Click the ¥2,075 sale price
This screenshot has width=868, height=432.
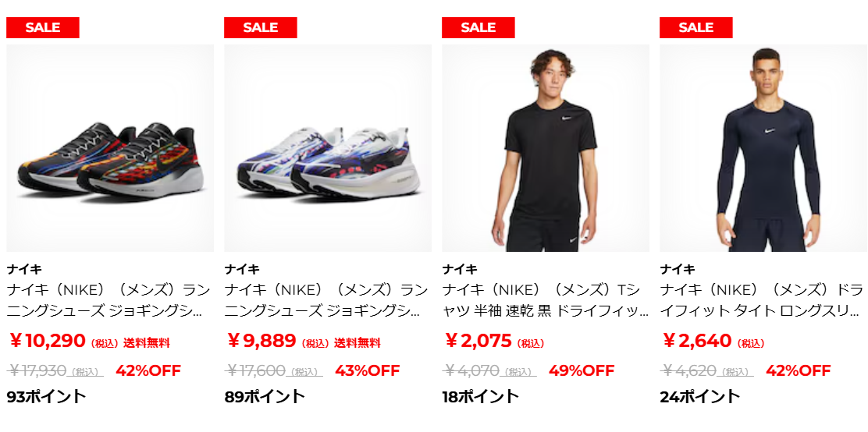[478, 342]
